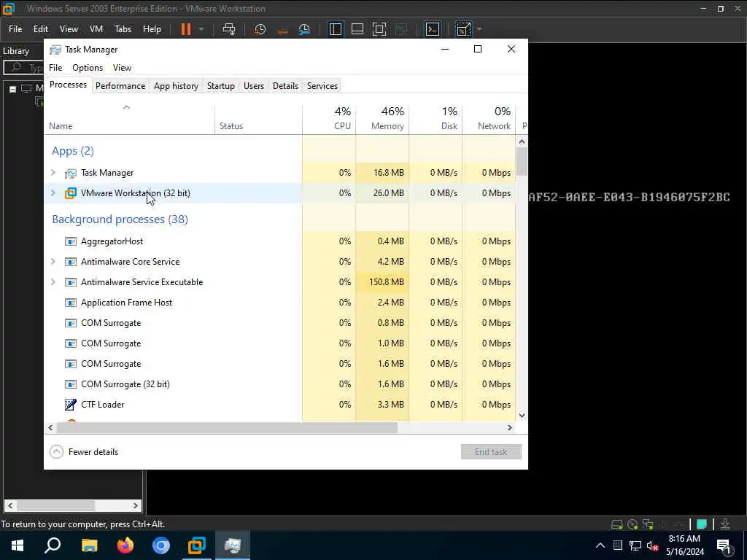
Task: Launch Firefox from the taskbar
Action: (x=125, y=545)
